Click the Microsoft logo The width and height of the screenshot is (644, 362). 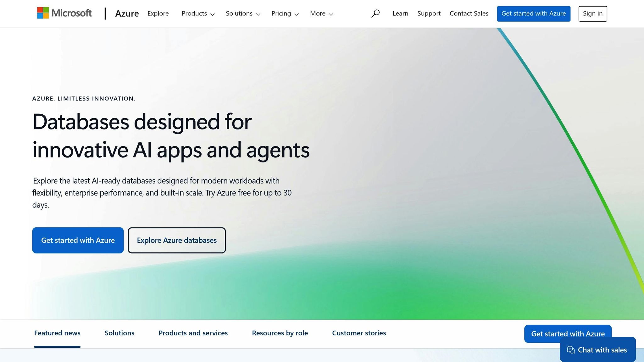[x=64, y=13]
